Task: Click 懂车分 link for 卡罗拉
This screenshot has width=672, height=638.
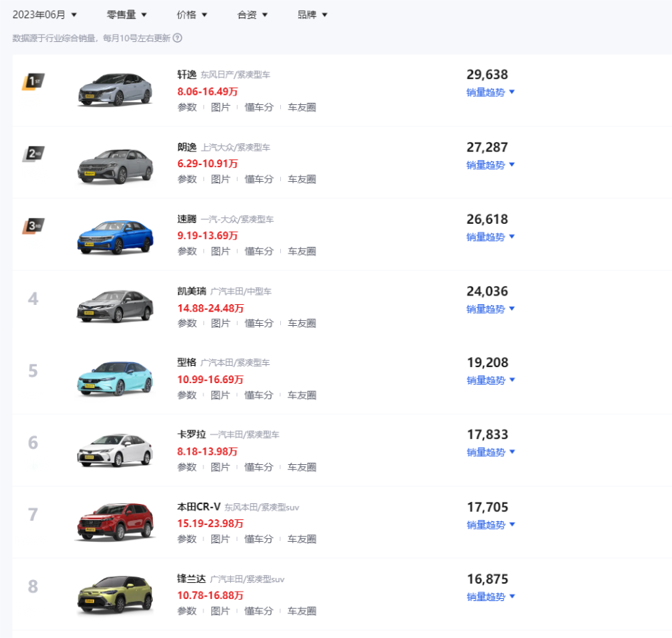Action: [259, 467]
